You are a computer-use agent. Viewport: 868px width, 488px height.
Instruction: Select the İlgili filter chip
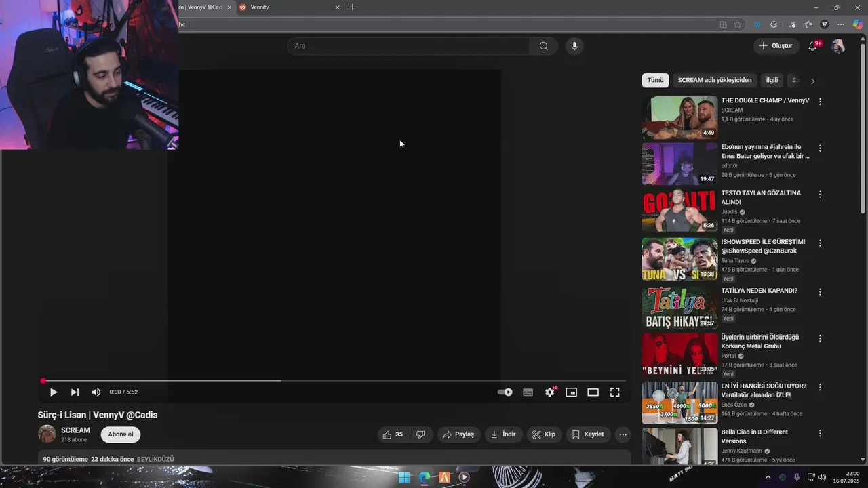[x=772, y=80]
